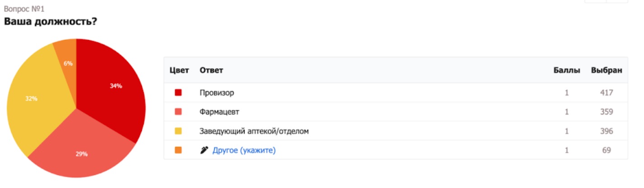
Task: Click the pencil icon beside Другое
Action: (x=204, y=150)
